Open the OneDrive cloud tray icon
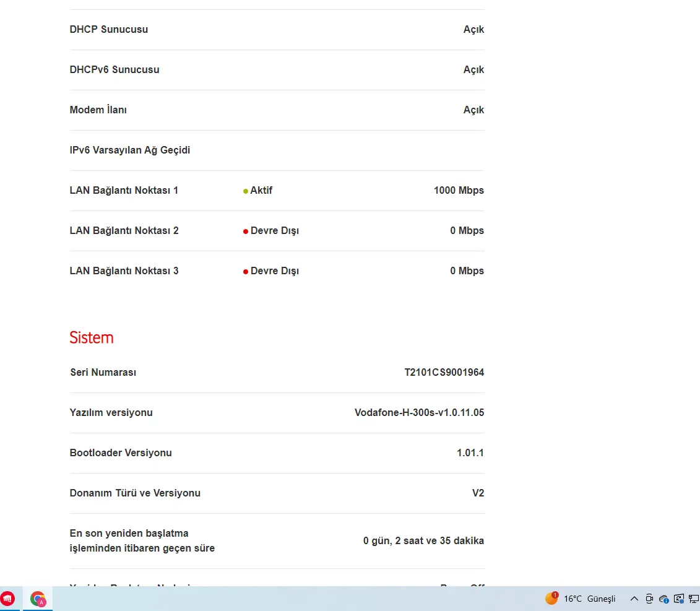700x611 pixels. click(x=664, y=599)
